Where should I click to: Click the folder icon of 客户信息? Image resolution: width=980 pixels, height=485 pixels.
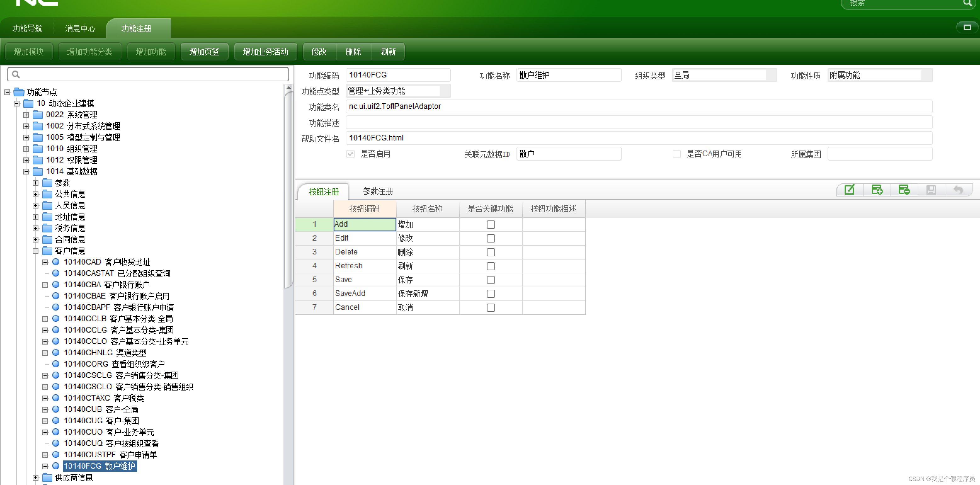[x=47, y=251]
